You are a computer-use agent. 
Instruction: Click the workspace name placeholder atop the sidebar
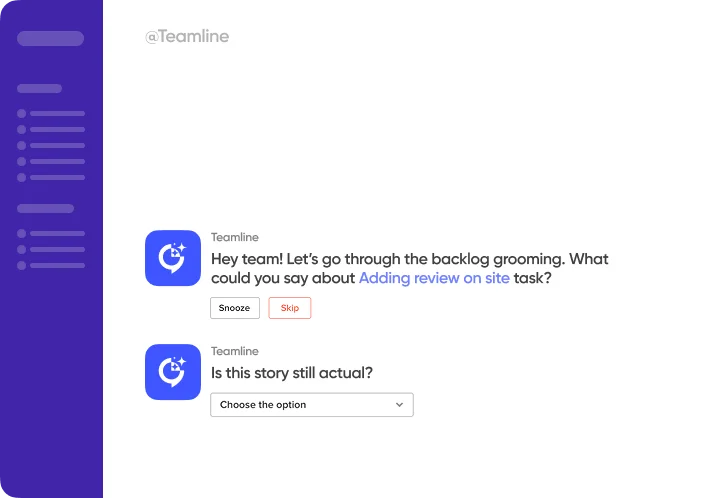[50, 39]
